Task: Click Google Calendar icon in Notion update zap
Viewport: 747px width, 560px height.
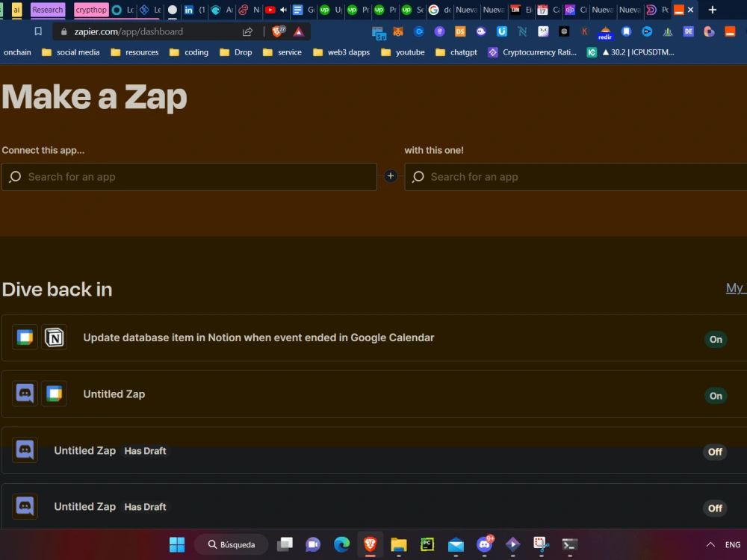Action: pos(25,337)
